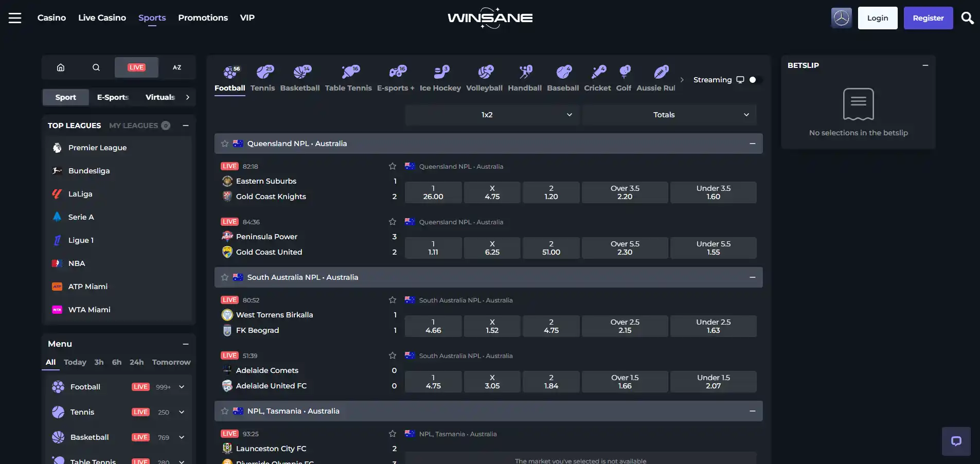Go to sportsbook home icon
980x464 pixels.
tap(61, 67)
